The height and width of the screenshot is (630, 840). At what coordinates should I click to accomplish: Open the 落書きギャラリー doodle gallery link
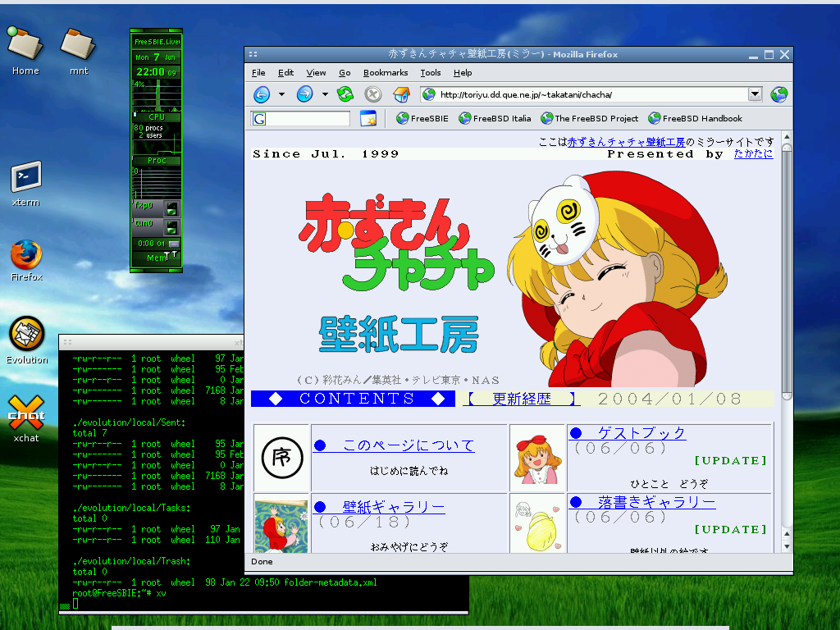tap(642, 502)
